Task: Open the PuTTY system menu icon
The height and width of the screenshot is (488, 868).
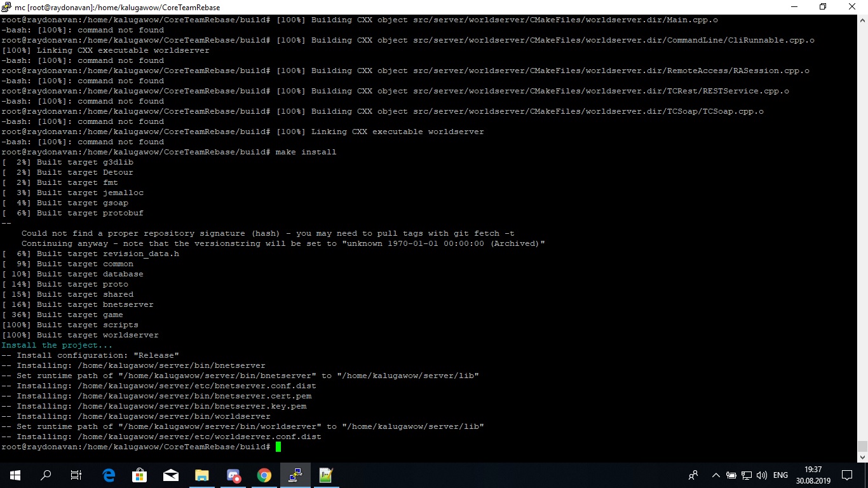Action: [6, 7]
